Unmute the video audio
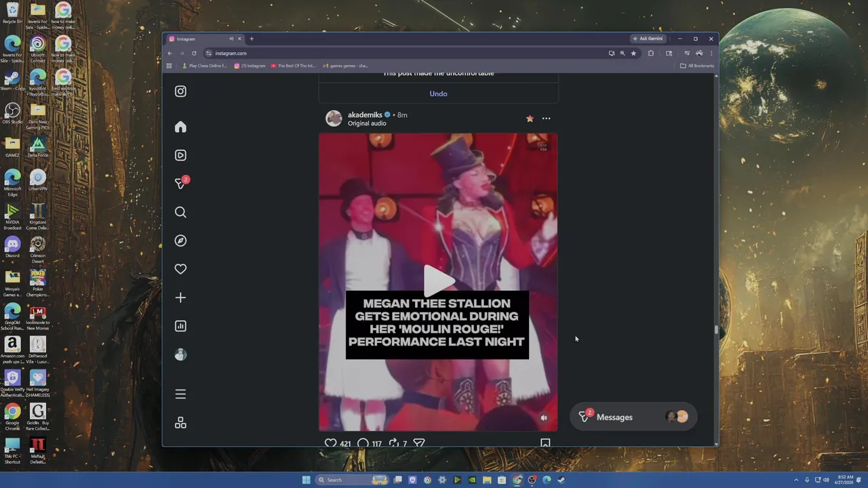The width and height of the screenshot is (868, 488). coord(543,418)
